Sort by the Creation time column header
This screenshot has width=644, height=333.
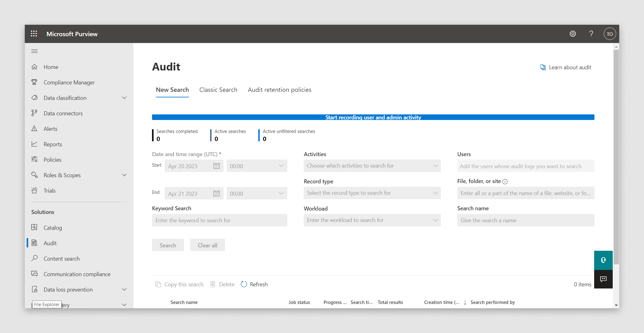coord(442,302)
